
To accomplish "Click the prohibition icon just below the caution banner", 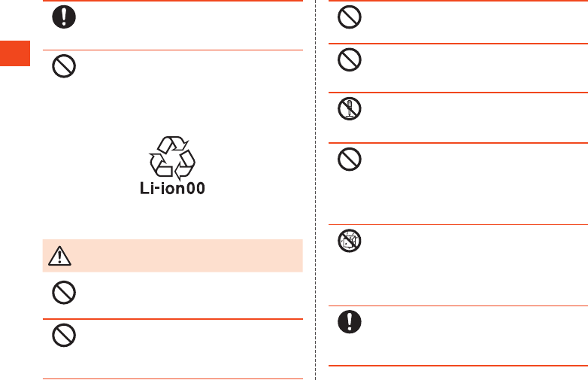I will (64, 293).
